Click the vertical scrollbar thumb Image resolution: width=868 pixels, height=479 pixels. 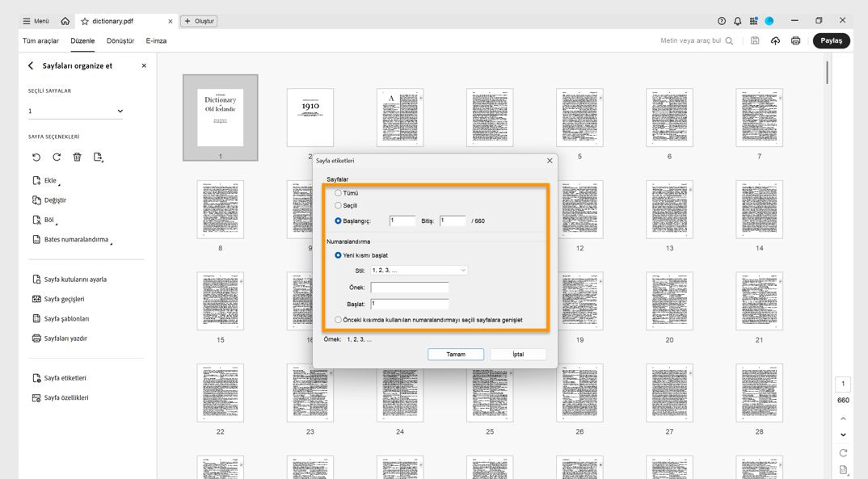pos(828,73)
